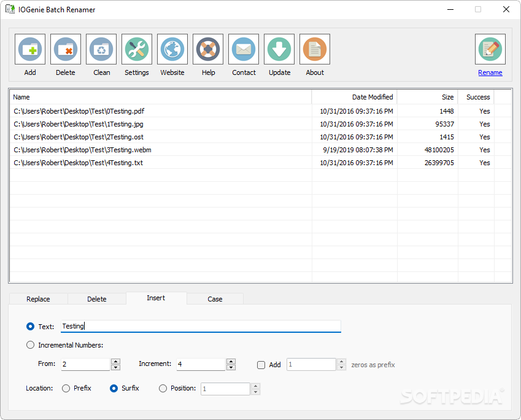This screenshot has width=521, height=420.
Task: Open the Website globe icon
Action: (x=172, y=49)
